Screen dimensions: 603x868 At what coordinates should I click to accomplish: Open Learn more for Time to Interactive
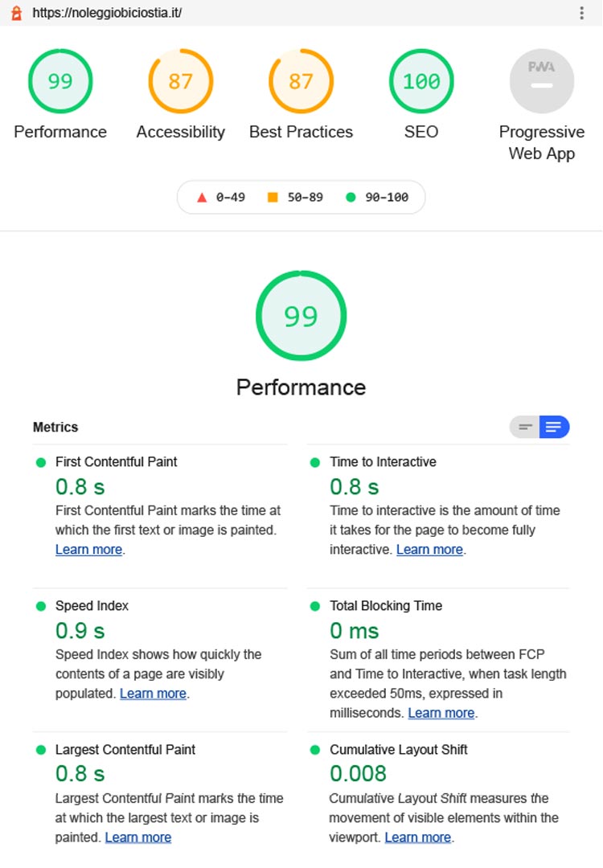(429, 550)
